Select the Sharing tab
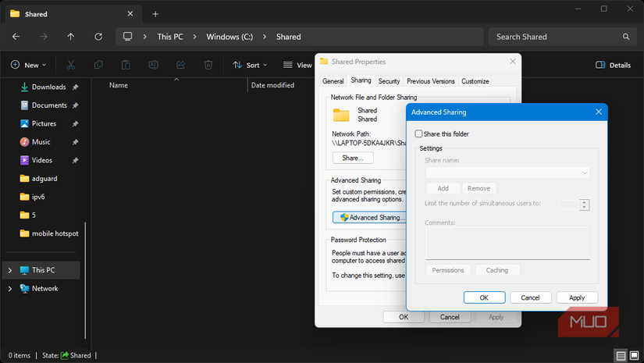 pyautogui.click(x=361, y=80)
